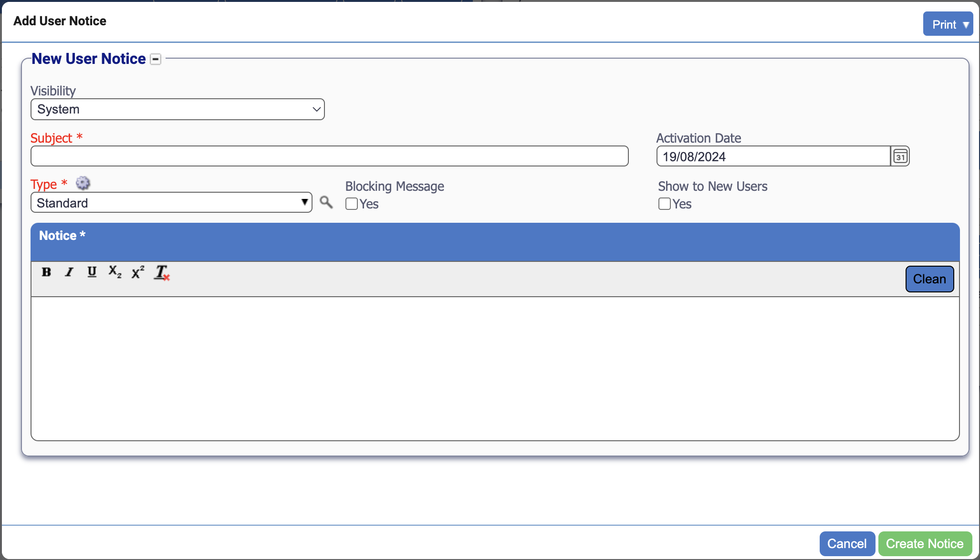The image size is (980, 560).
Task: Click the Cancel button
Action: click(x=847, y=544)
